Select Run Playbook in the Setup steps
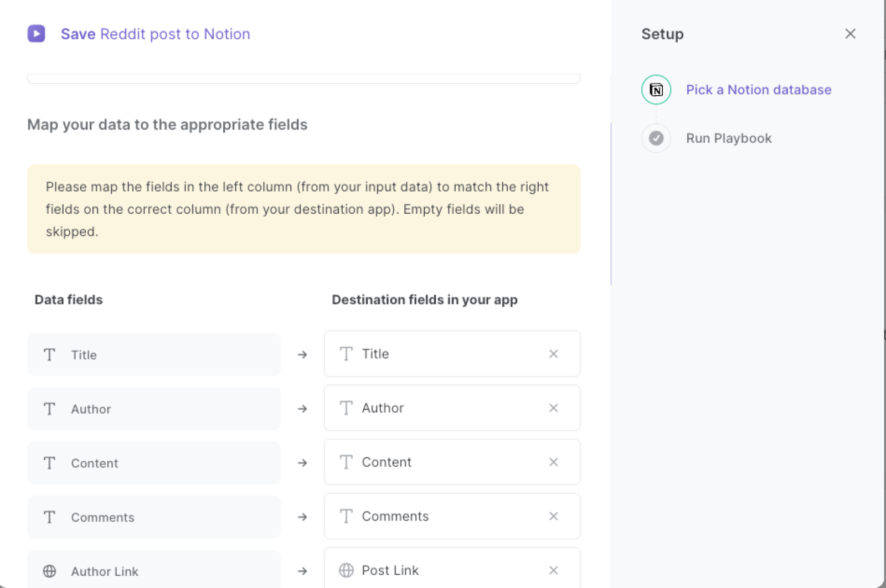 click(x=728, y=138)
